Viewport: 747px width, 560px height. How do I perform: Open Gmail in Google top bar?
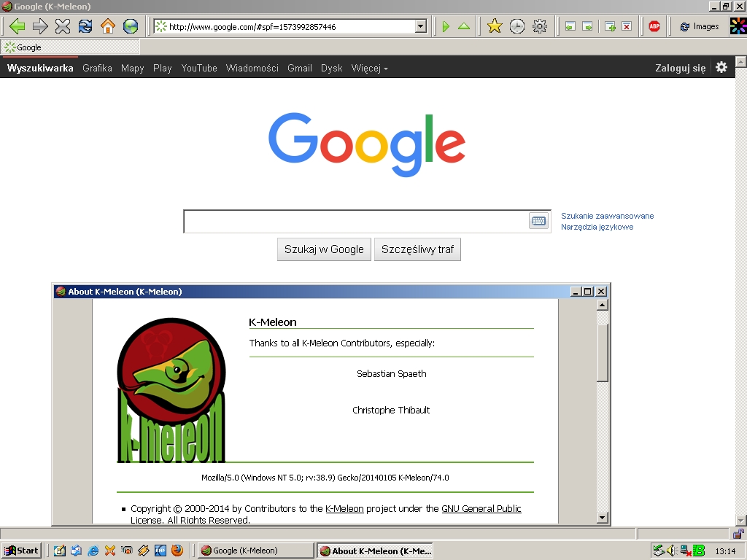300,68
